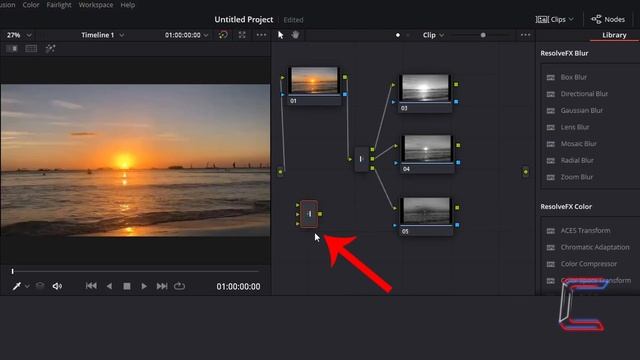This screenshot has width=640, height=360.
Task: Click node 01 RGB output connector
Action: [345, 77]
